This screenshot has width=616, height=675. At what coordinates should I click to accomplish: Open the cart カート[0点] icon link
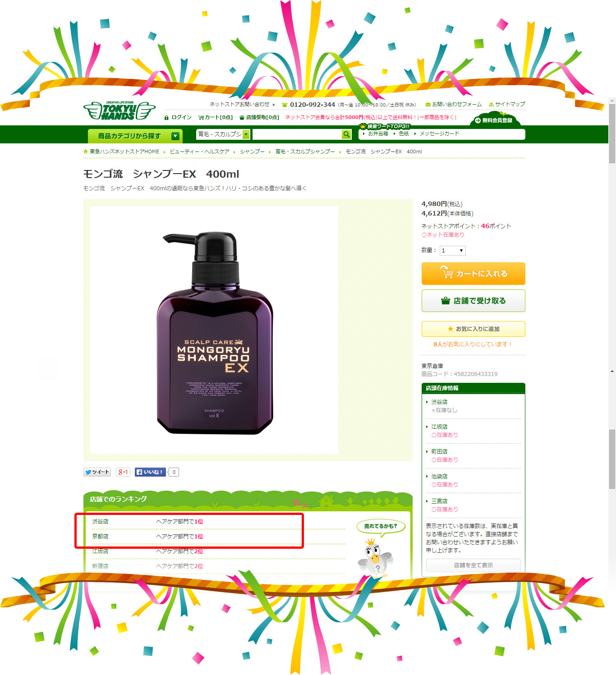[x=216, y=117]
